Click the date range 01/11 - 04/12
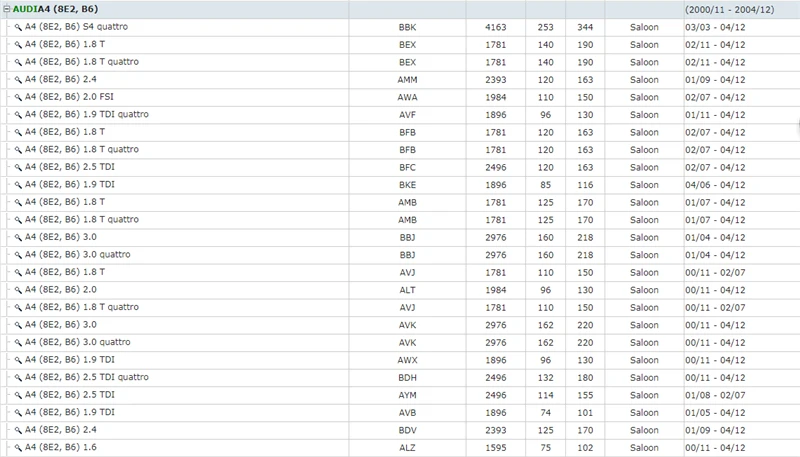Screen dimensions: 800x457 click(715, 115)
